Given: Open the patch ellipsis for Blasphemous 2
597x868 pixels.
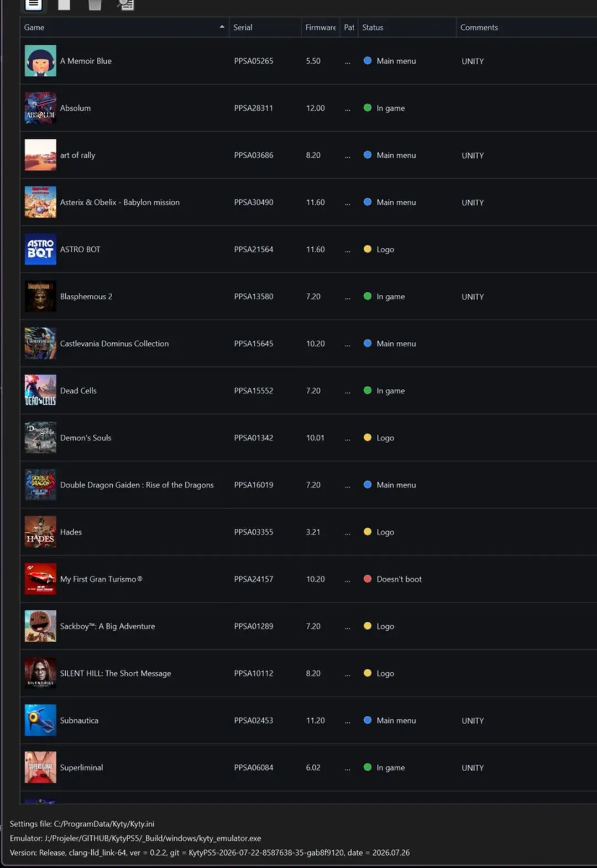Looking at the screenshot, I should (348, 298).
